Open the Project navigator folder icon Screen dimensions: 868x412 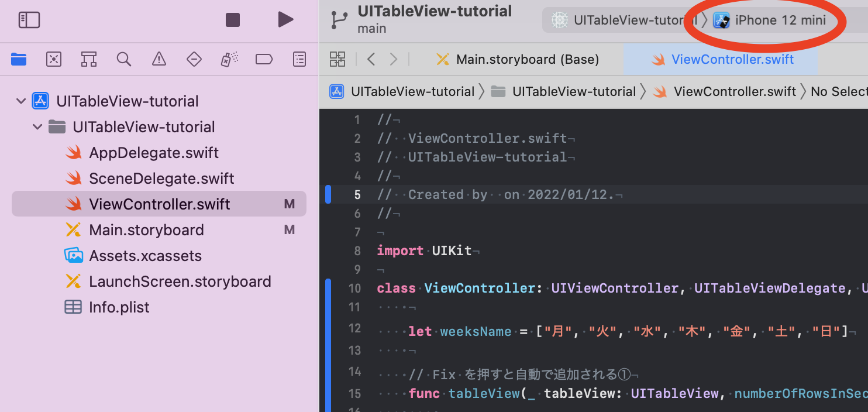coord(19,59)
